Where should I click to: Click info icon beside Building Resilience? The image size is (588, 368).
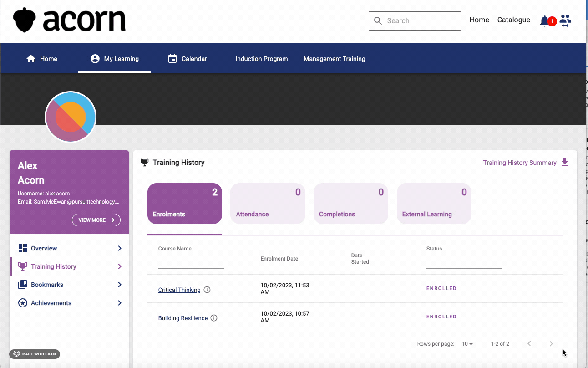[214, 318]
